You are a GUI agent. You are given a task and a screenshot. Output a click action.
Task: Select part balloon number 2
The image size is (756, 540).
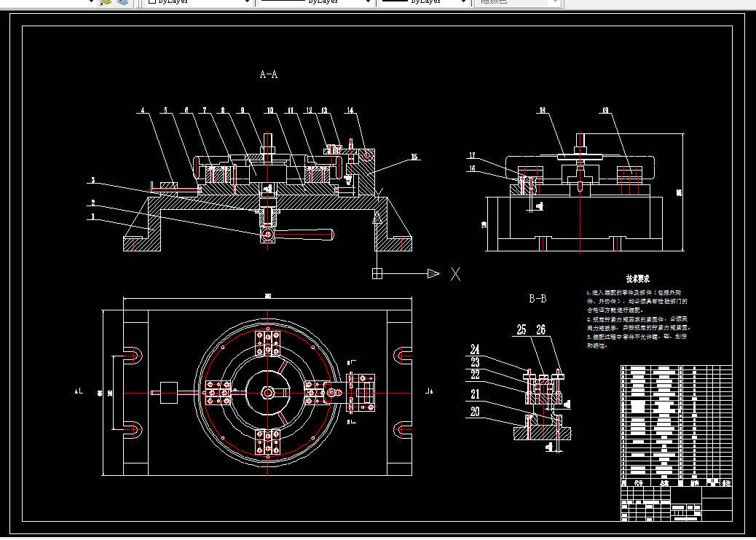tap(93, 203)
